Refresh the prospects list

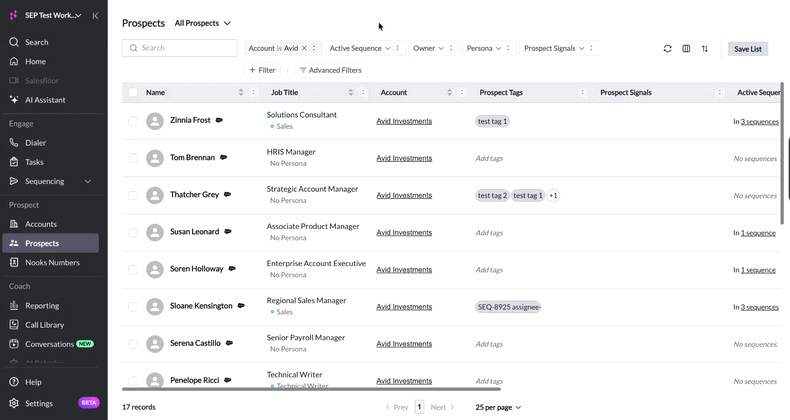click(x=668, y=49)
